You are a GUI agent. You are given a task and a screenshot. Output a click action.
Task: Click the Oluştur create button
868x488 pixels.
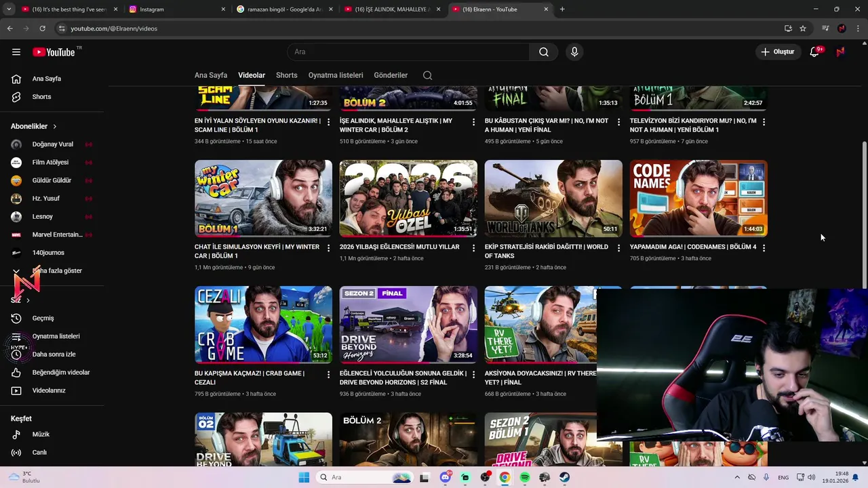point(777,52)
